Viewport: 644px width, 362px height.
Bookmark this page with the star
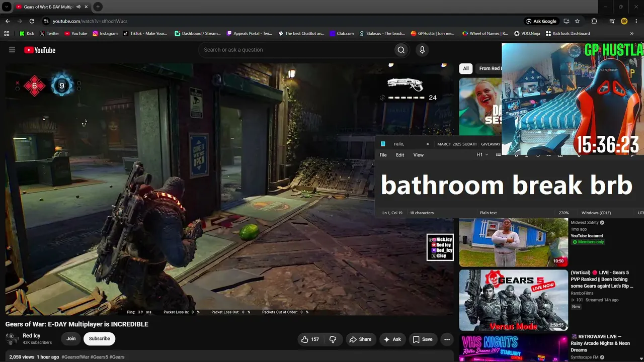tap(577, 21)
